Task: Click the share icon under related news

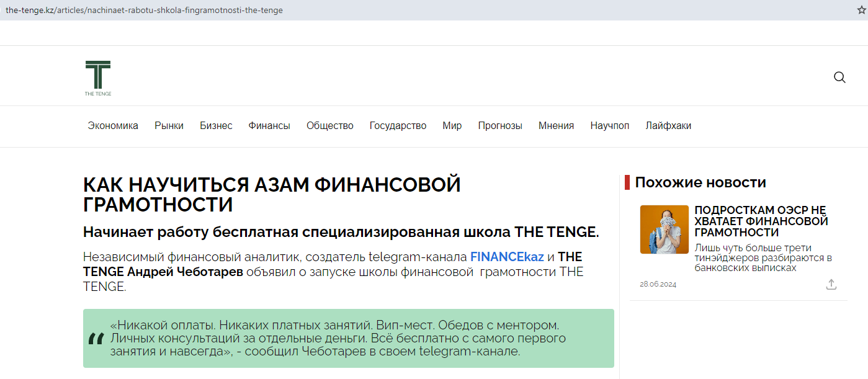Action: (x=831, y=284)
